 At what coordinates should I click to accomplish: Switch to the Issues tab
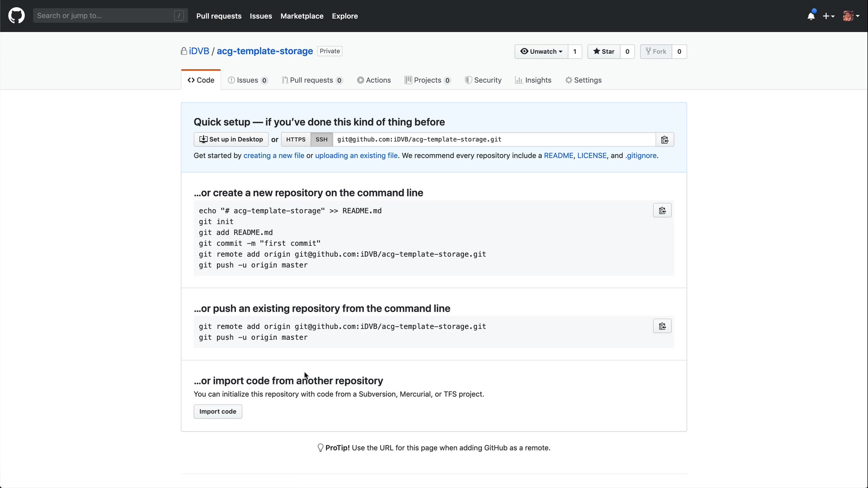(247, 80)
